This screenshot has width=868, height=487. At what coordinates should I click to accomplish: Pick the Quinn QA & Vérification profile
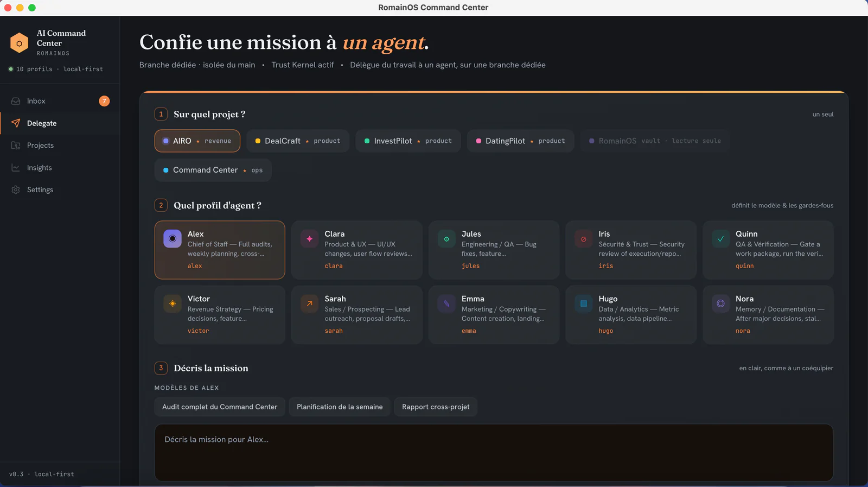coord(768,250)
